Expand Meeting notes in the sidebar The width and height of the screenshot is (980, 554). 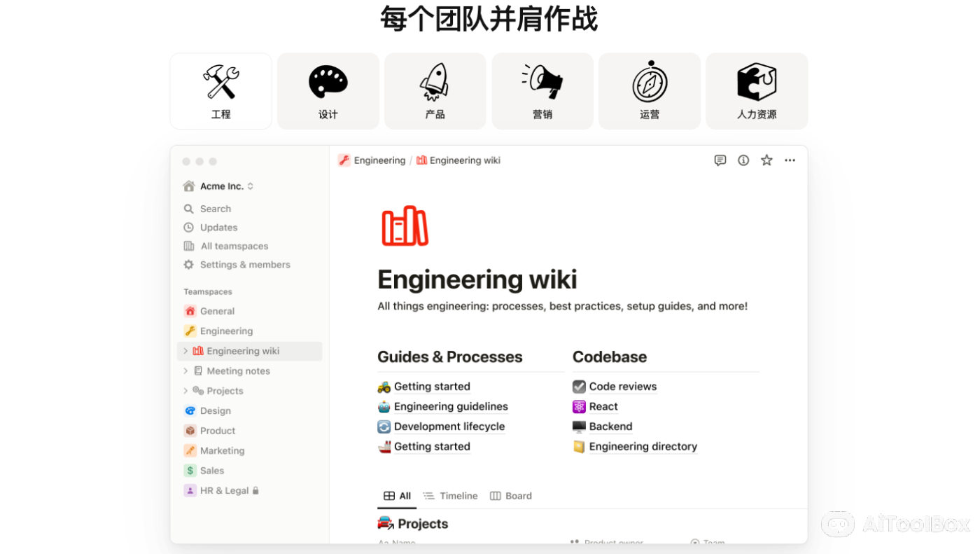[x=185, y=371]
